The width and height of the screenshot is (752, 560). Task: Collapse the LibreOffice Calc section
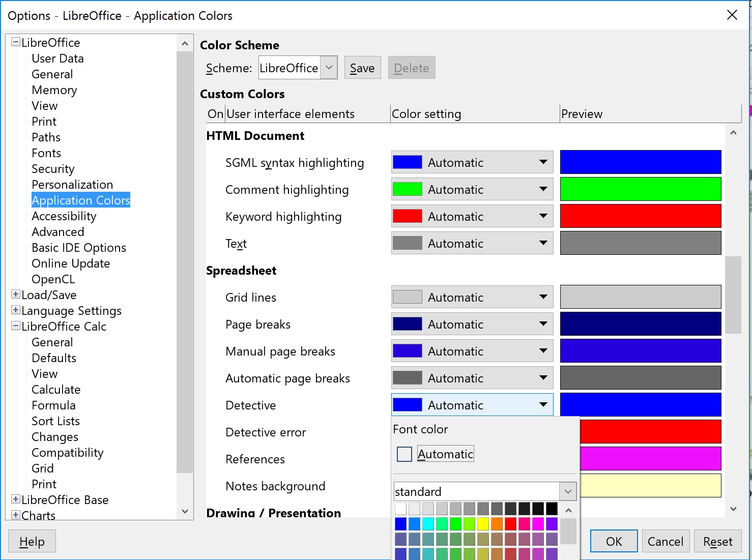tap(16, 326)
